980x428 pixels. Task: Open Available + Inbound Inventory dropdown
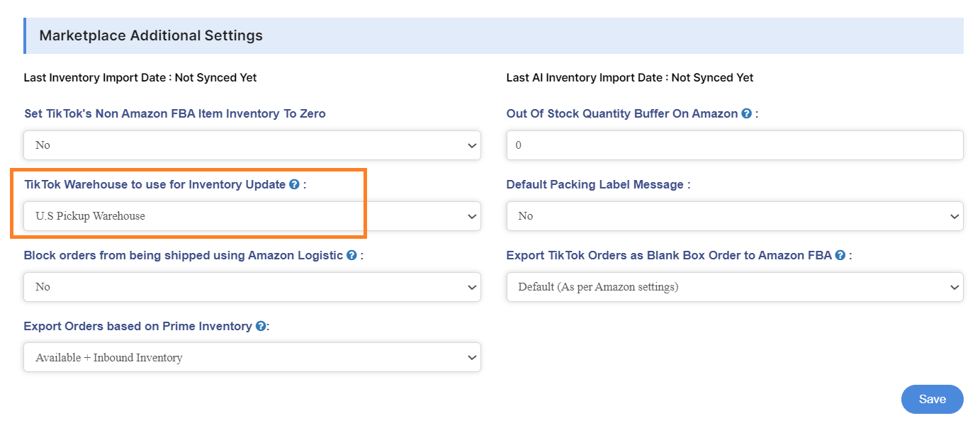click(252, 358)
